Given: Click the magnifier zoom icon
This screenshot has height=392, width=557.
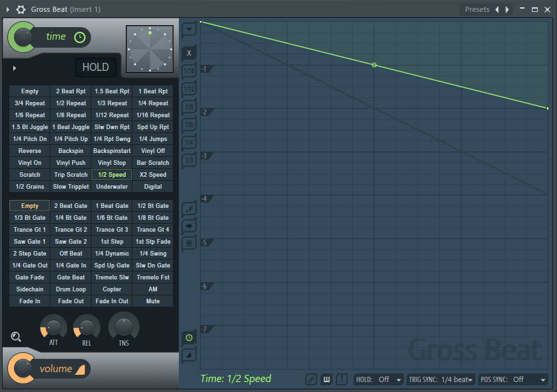Looking at the screenshot, I should click(x=16, y=336).
